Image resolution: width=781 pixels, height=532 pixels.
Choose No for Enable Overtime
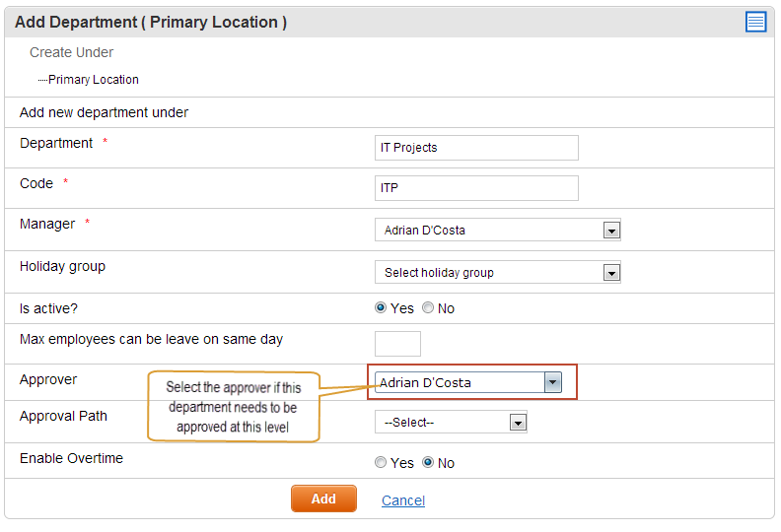428,462
